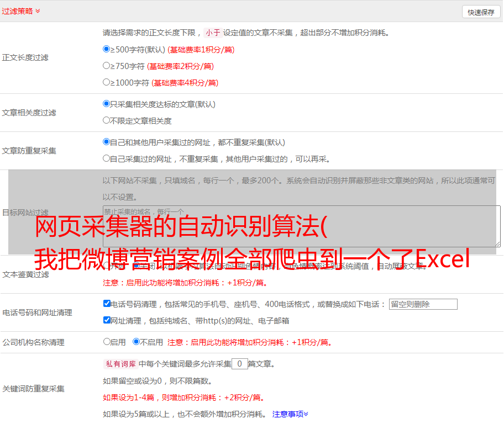Click the article count field showing 0
The height and width of the screenshot is (424, 504).
(239, 364)
